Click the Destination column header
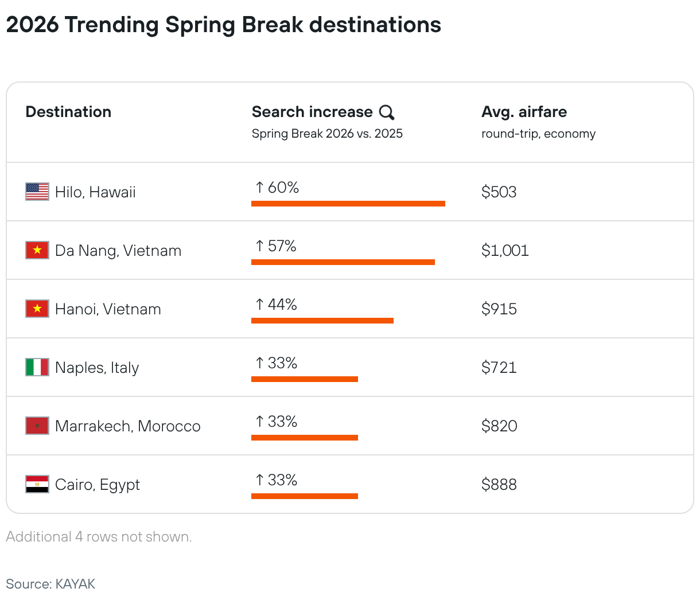This screenshot has height=600, width=700. coord(68,112)
